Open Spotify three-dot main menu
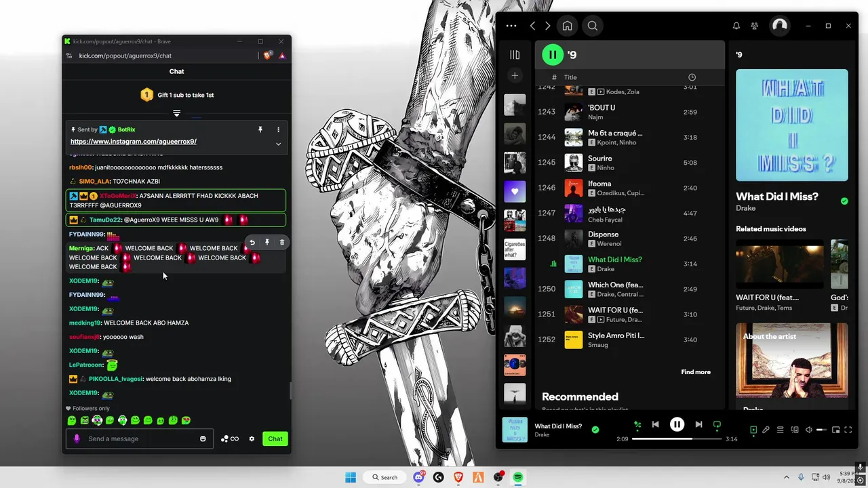This screenshot has width=868, height=488. click(x=511, y=26)
